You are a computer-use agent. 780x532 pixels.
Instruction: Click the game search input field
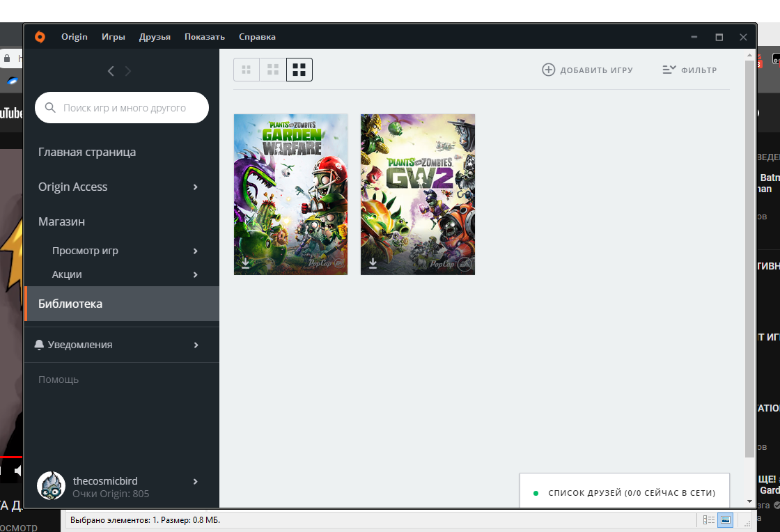(122, 107)
